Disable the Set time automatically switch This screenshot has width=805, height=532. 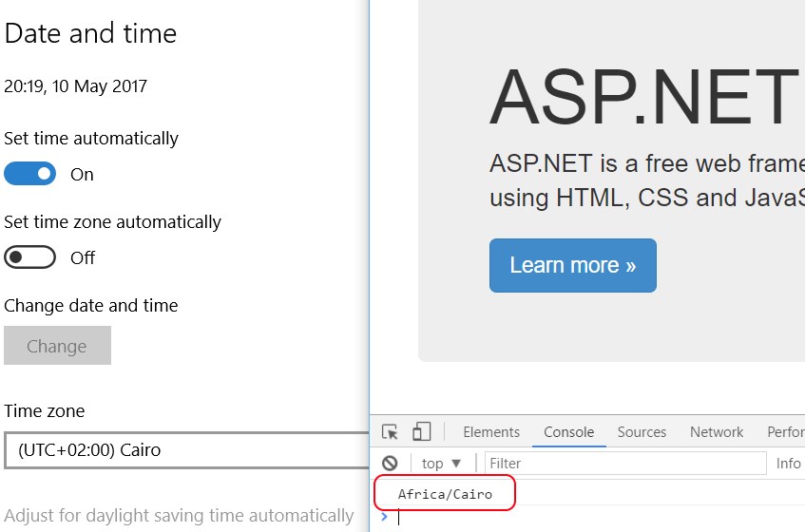coord(30,174)
